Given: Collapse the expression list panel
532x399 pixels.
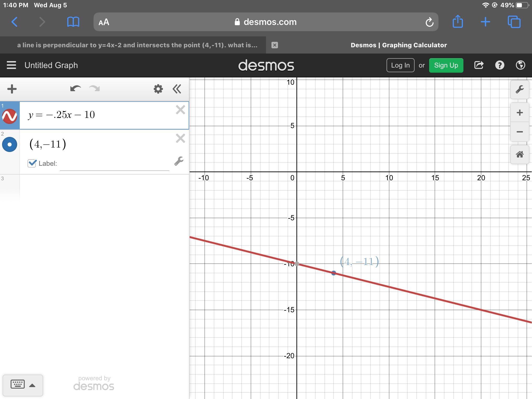Looking at the screenshot, I should tap(177, 89).
